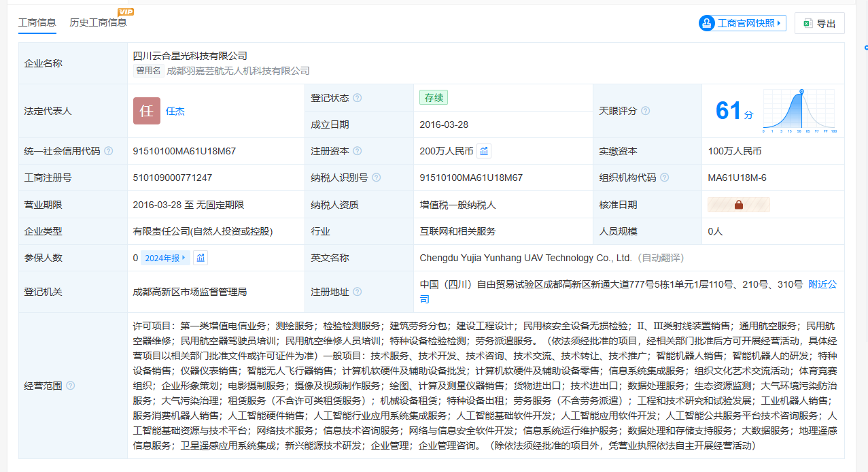Click the chart icon beside 注册资本 200万人民币
The width and height of the screenshot is (868, 472).
coord(483,151)
